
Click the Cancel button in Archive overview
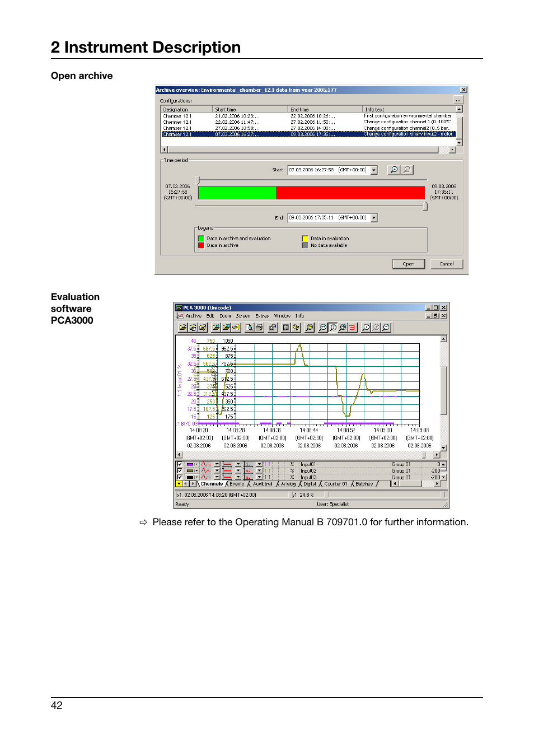pyautogui.click(x=447, y=264)
